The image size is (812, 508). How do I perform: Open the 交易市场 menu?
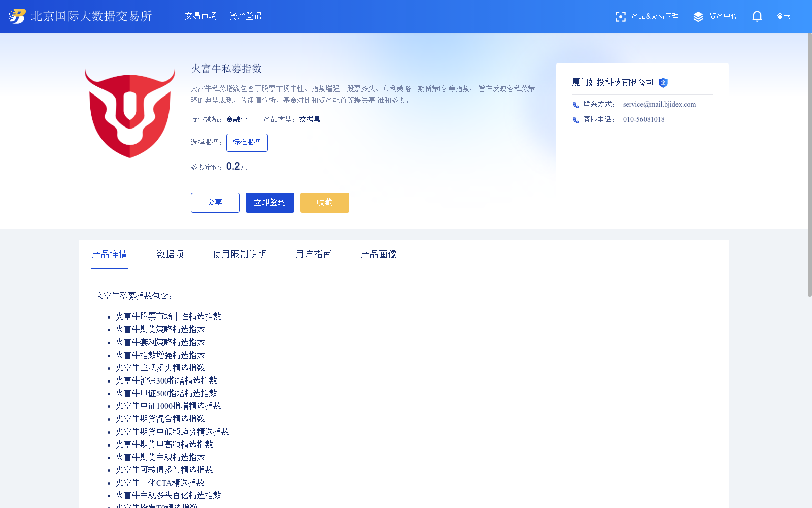201,16
